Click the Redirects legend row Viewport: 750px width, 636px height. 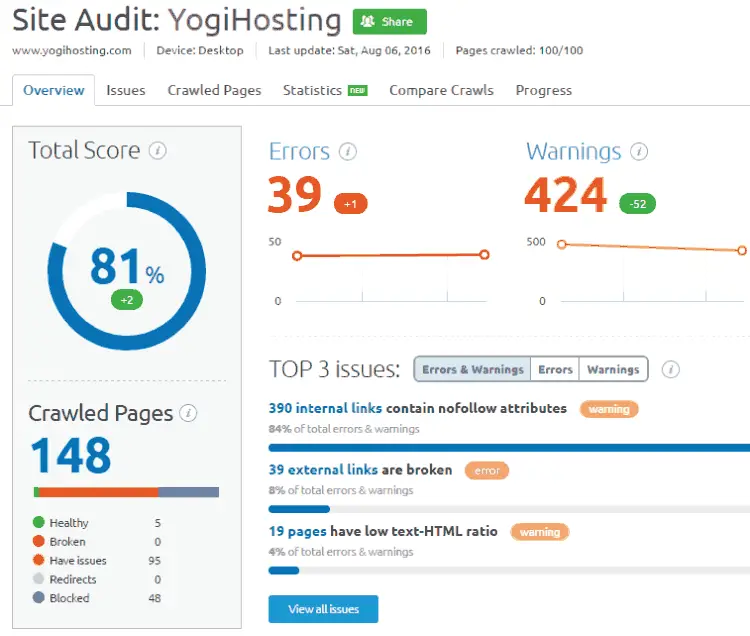click(x=97, y=579)
